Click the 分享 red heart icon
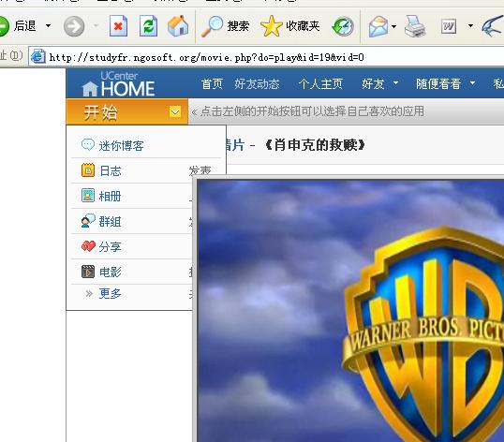 click(88, 246)
